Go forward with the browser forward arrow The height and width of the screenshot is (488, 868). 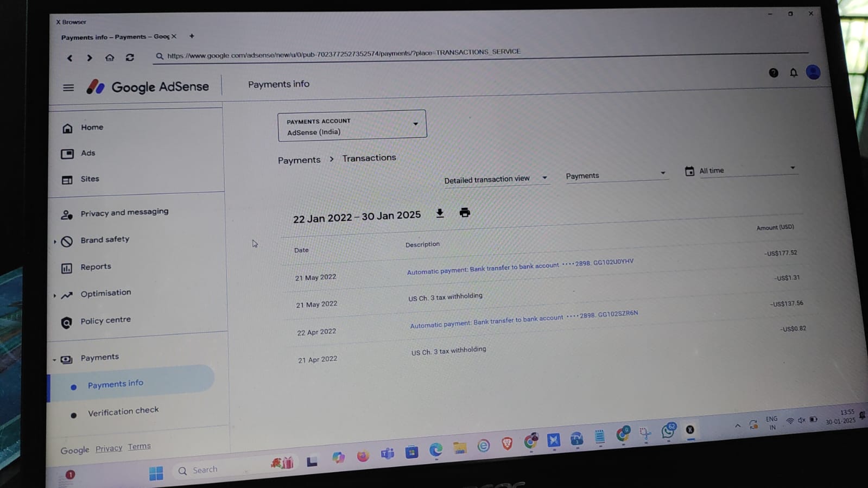tap(90, 58)
